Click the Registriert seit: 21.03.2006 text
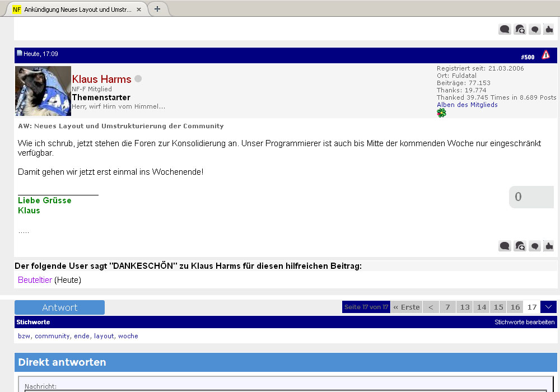Image resolution: width=560 pixels, height=392 pixels. [480, 68]
